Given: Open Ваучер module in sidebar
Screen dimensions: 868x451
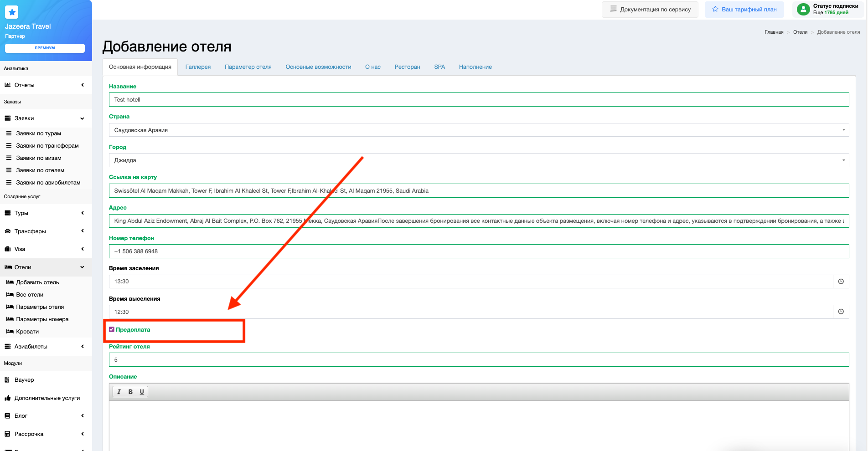Looking at the screenshot, I should (24, 380).
